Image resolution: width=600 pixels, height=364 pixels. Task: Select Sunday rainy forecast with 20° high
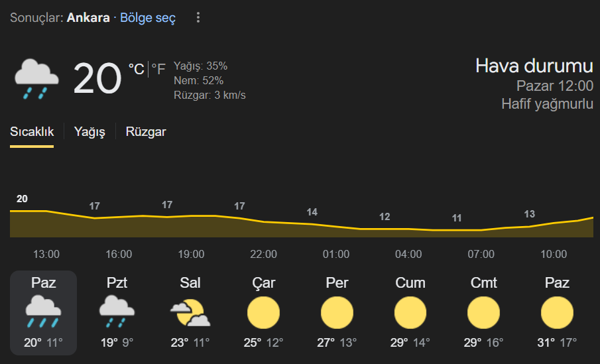tap(43, 313)
